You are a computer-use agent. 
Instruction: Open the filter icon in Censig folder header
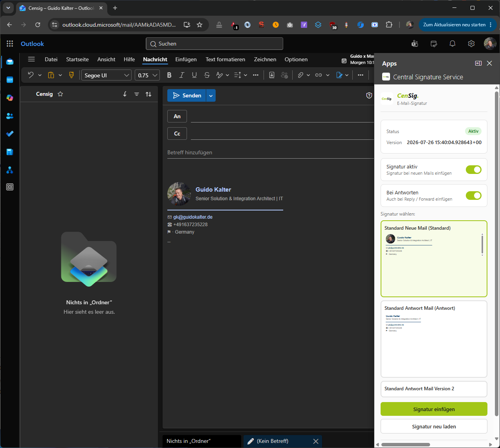pos(137,94)
